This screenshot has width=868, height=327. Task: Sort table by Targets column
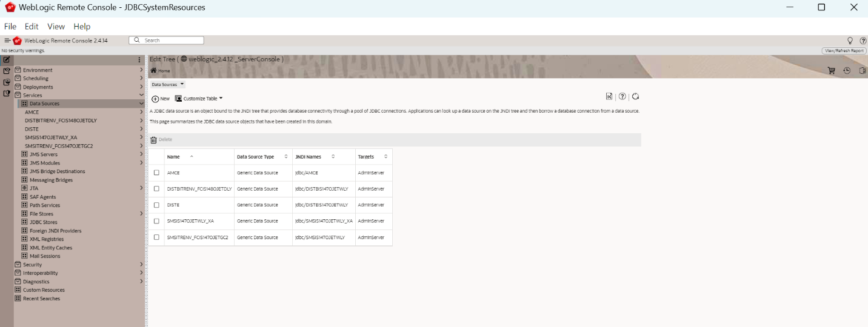pyautogui.click(x=373, y=157)
